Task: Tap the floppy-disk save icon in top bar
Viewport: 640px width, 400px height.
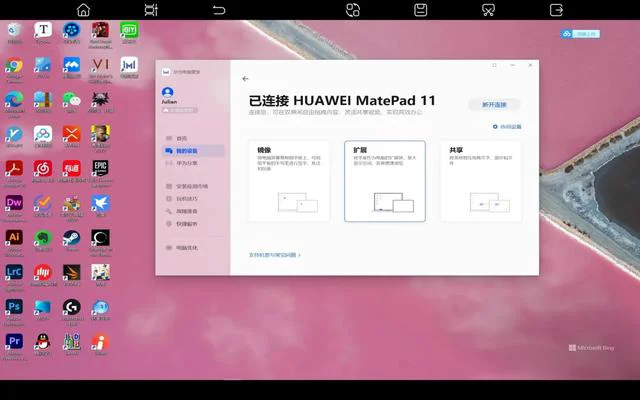Action: click(420, 10)
